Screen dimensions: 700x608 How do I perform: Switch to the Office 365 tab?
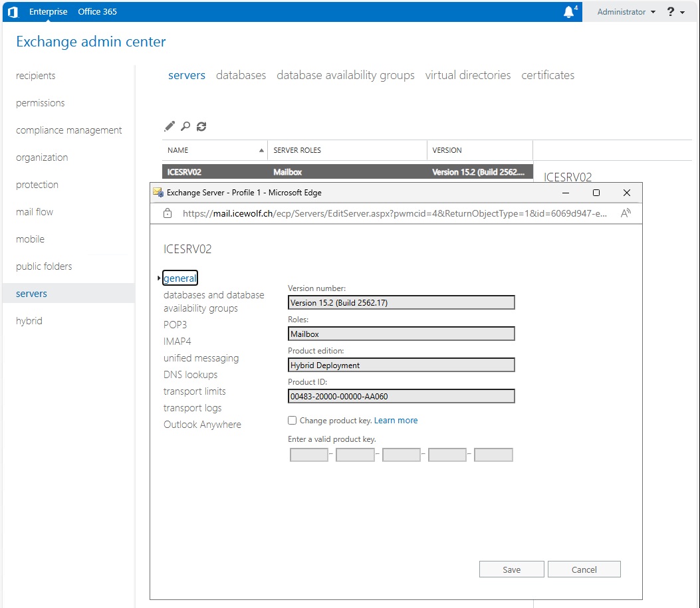(97, 11)
